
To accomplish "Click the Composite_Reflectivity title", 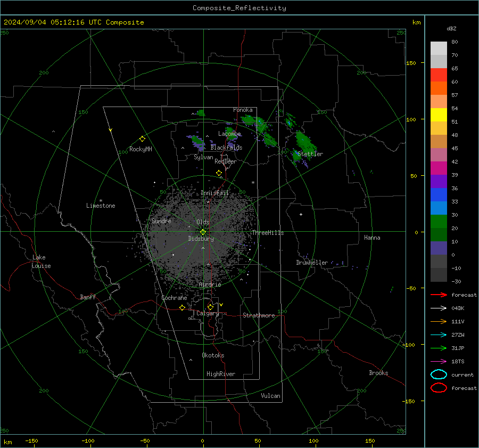I will [240, 8].
